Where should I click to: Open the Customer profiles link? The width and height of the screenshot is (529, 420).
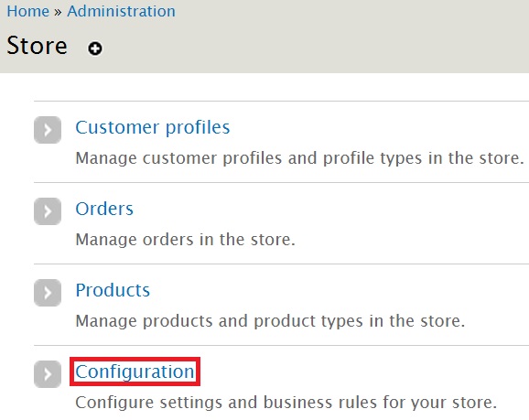[153, 127]
